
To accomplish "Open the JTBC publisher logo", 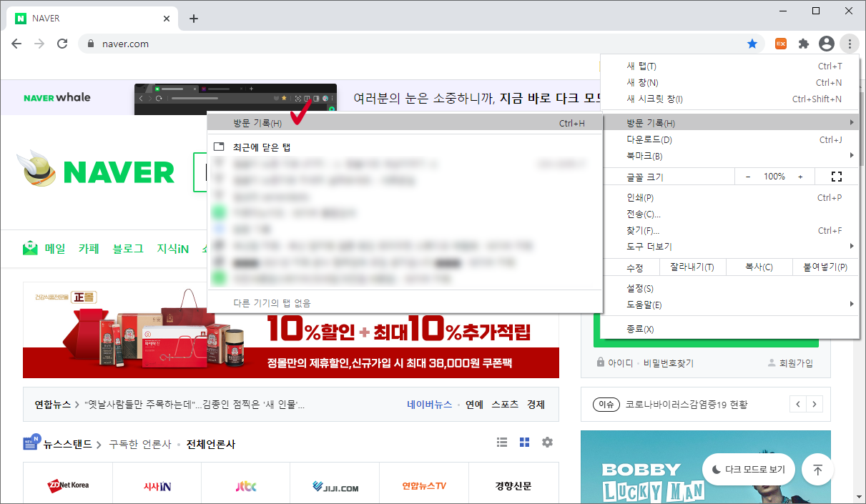I will (x=245, y=487).
